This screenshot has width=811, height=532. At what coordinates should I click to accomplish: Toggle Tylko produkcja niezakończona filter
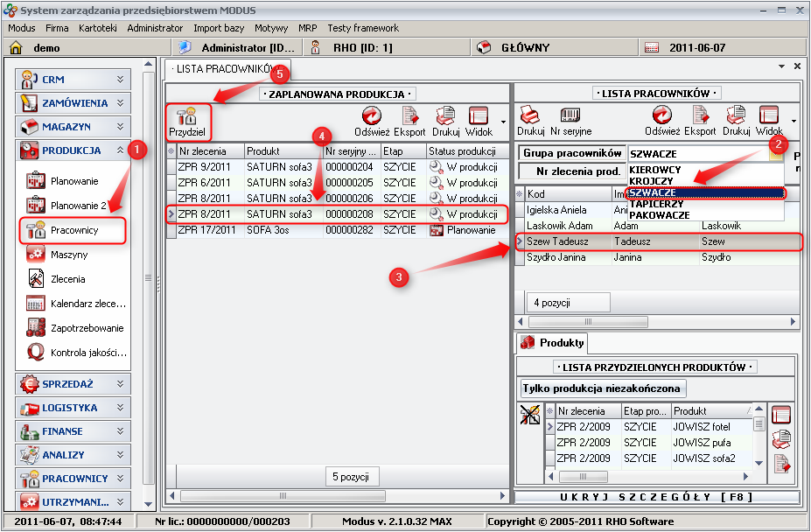click(x=601, y=388)
